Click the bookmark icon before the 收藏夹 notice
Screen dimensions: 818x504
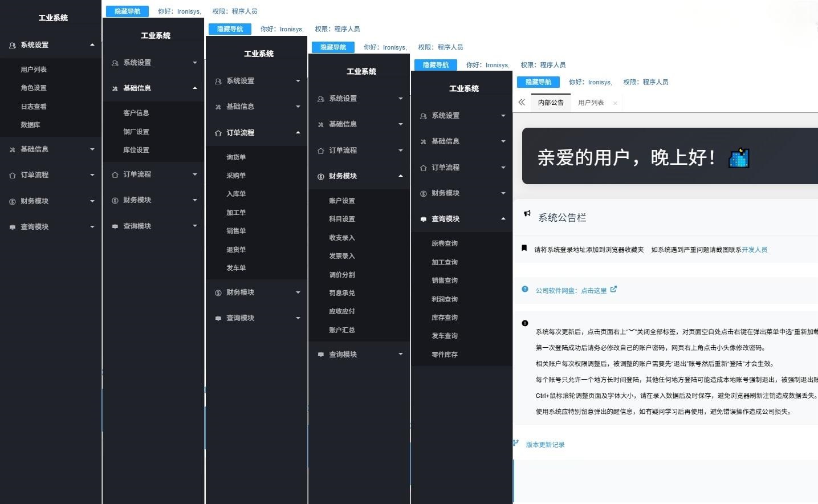pos(524,248)
